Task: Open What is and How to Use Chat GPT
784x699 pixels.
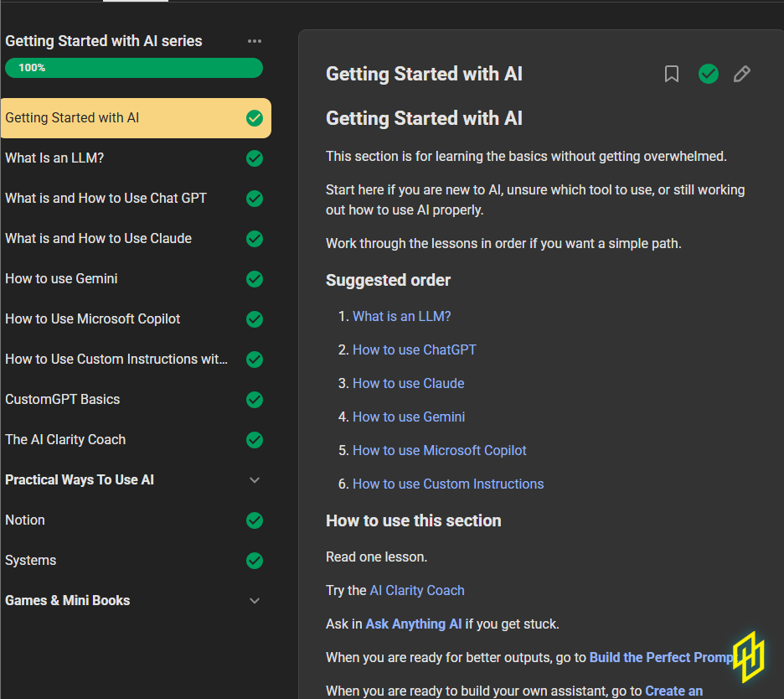Action: coord(106,198)
